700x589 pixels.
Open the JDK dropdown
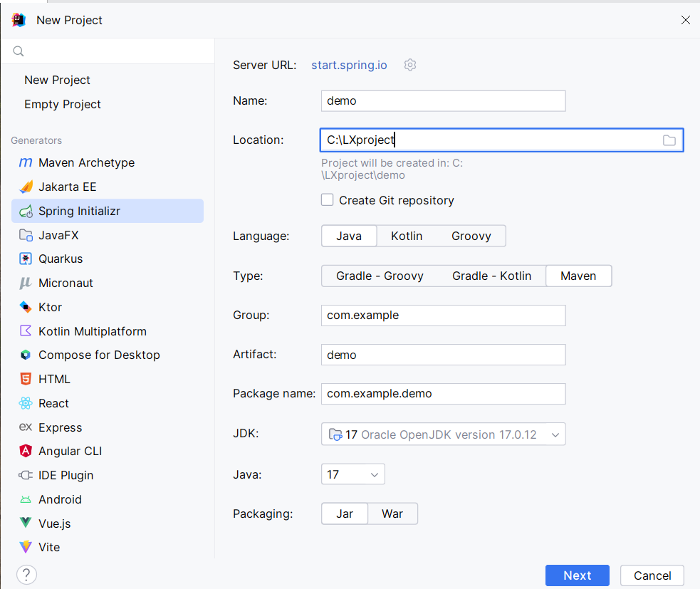(x=444, y=434)
